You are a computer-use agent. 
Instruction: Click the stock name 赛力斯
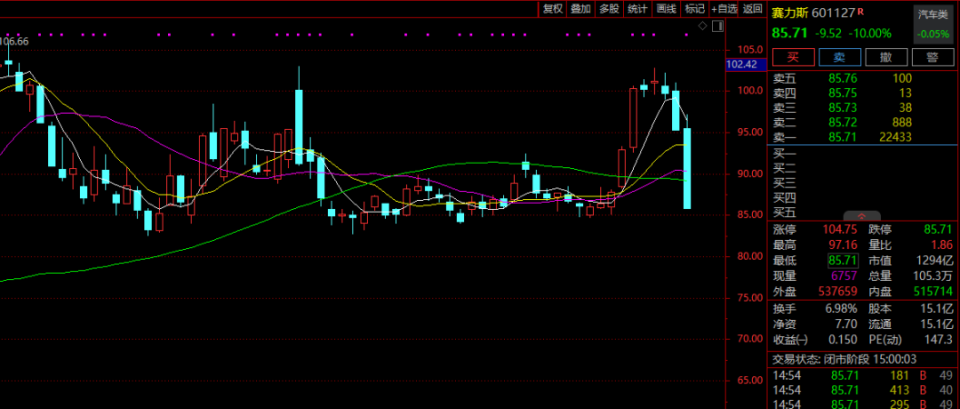click(790, 12)
